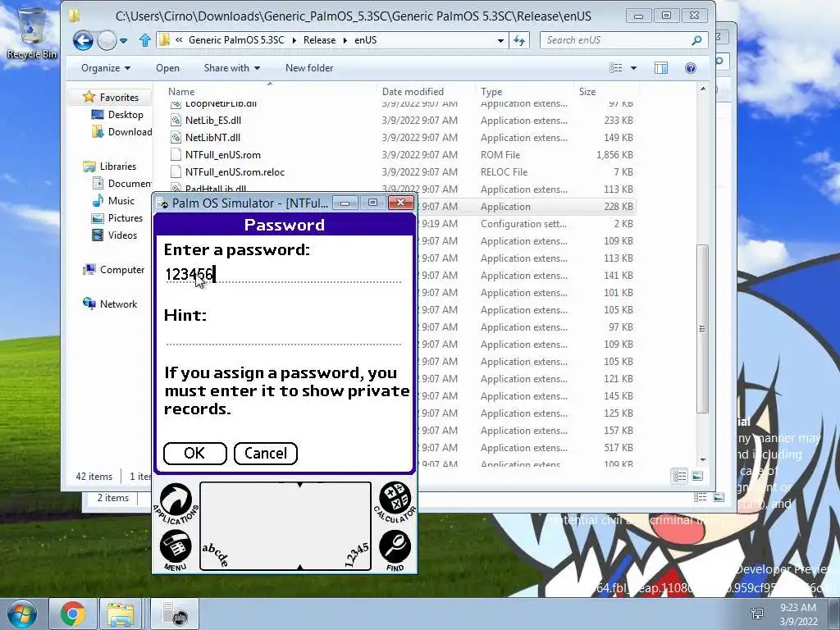Select the NTFull_enUS.rom.reloc file
The height and width of the screenshot is (630, 840).
(400, 172)
